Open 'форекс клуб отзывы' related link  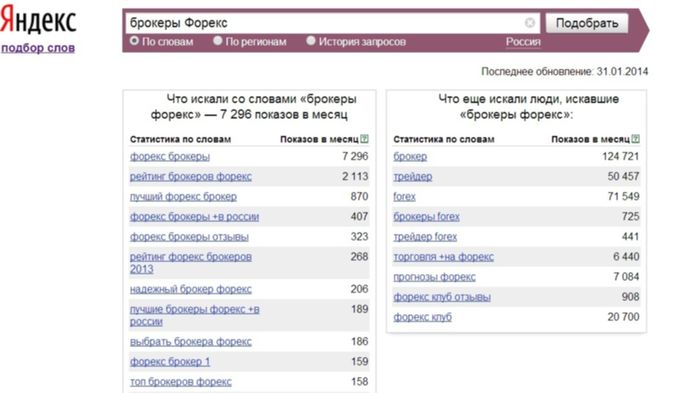click(442, 297)
